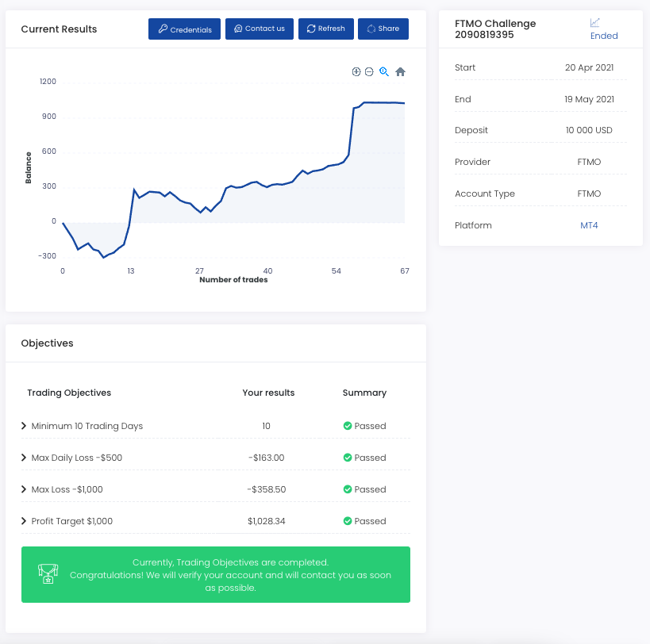
Task: Click the Current Results heading
Action: coord(59,29)
